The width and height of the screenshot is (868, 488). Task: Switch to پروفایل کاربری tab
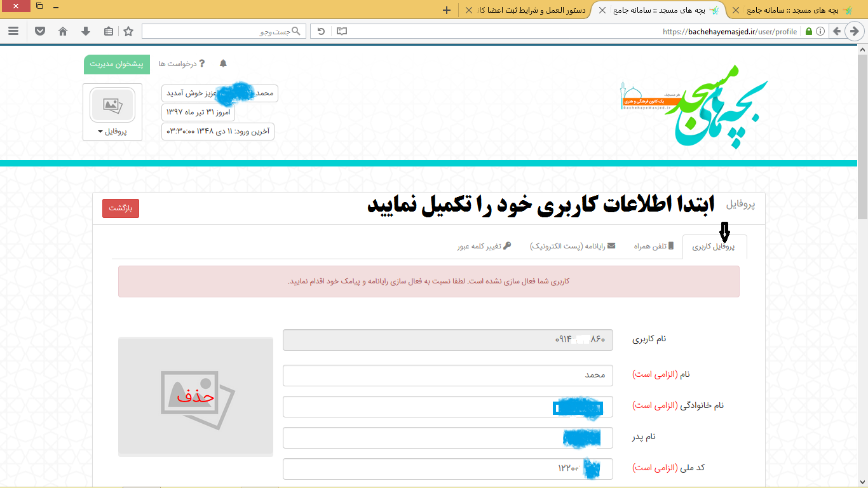pos(714,247)
